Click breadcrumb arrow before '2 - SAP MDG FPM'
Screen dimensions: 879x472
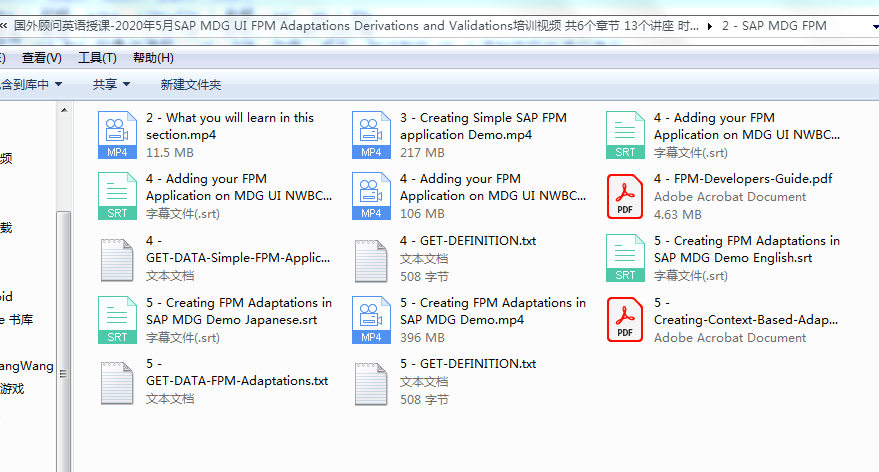point(710,26)
